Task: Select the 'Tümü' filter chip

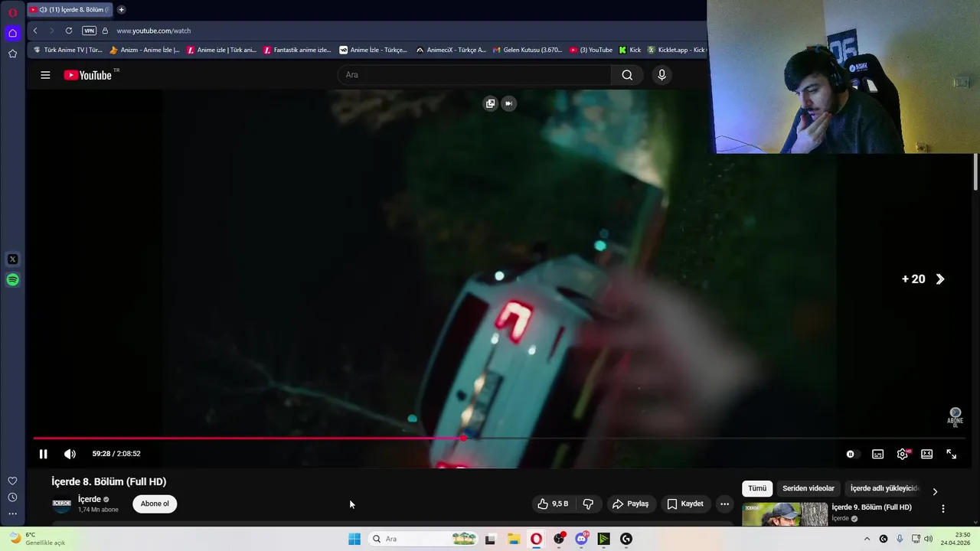Action: click(757, 488)
